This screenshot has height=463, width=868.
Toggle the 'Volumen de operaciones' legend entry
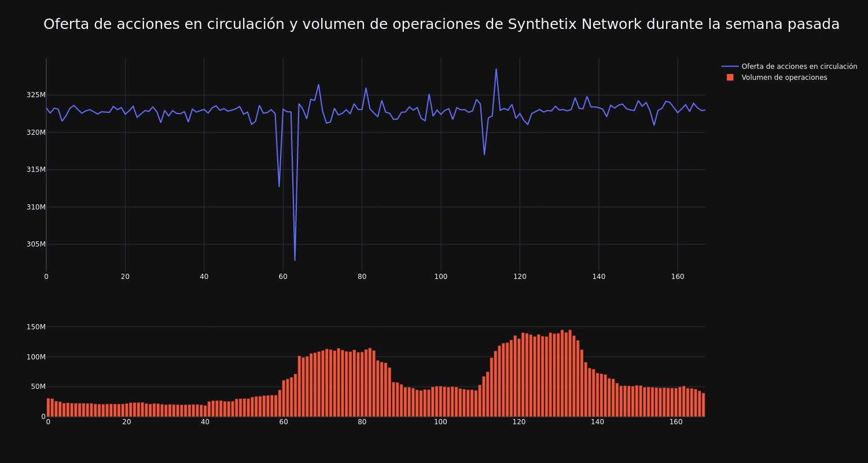[775, 78]
